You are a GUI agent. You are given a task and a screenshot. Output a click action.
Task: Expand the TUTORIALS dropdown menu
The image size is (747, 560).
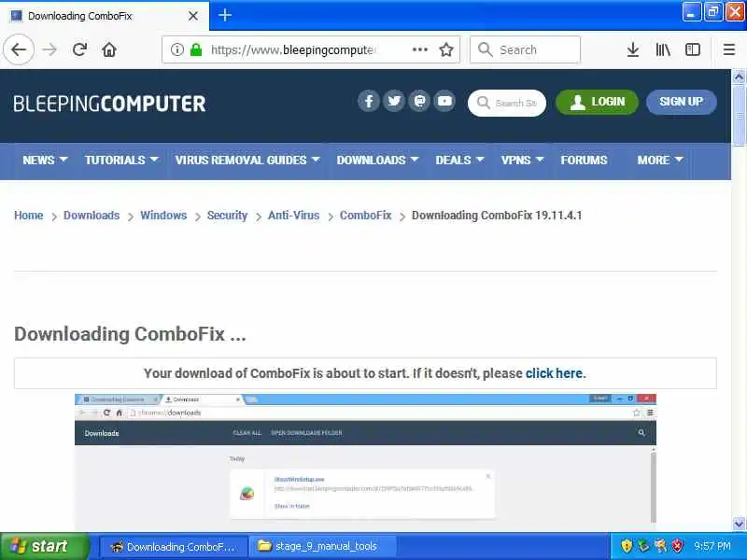(x=121, y=161)
